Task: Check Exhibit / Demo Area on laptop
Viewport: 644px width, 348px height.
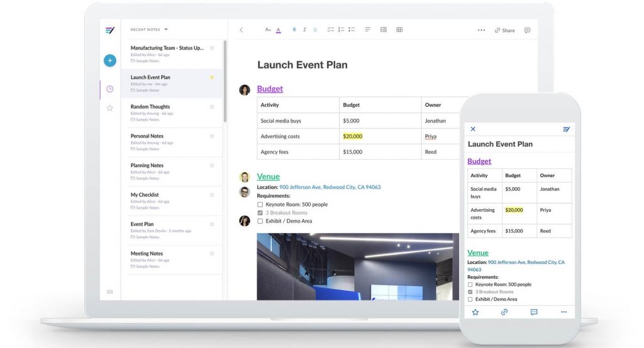Action: pyautogui.click(x=260, y=220)
